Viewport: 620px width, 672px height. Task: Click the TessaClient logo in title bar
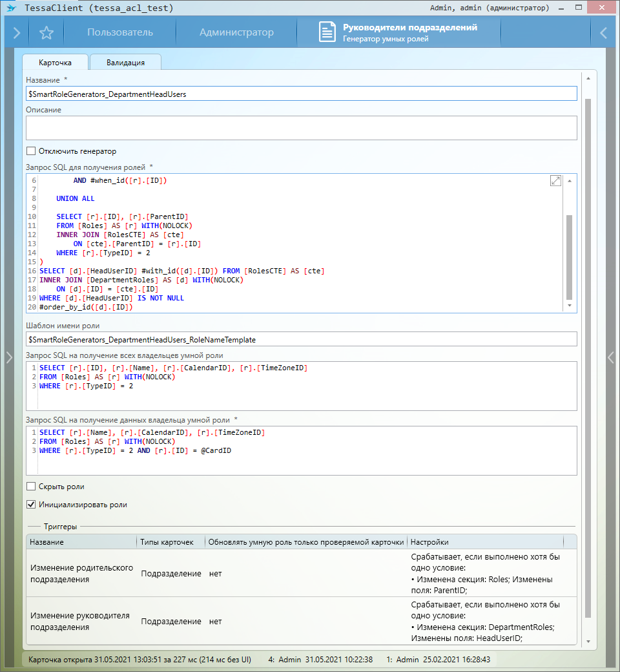10,8
